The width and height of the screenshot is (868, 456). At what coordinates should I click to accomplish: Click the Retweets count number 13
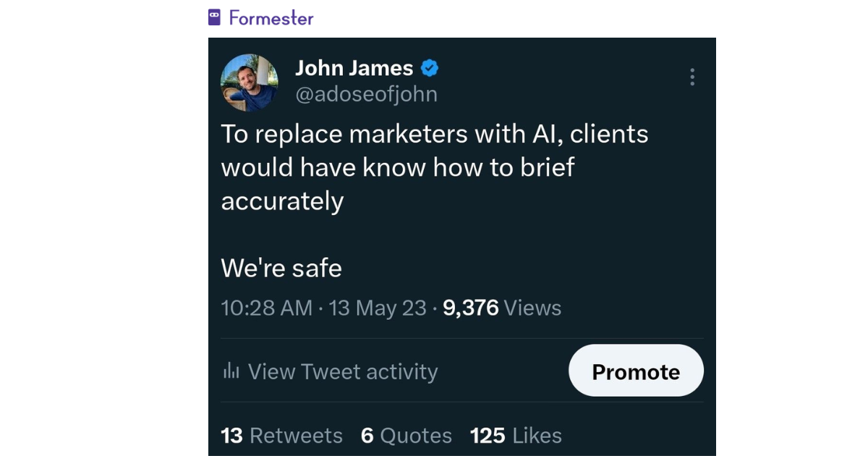[231, 436]
